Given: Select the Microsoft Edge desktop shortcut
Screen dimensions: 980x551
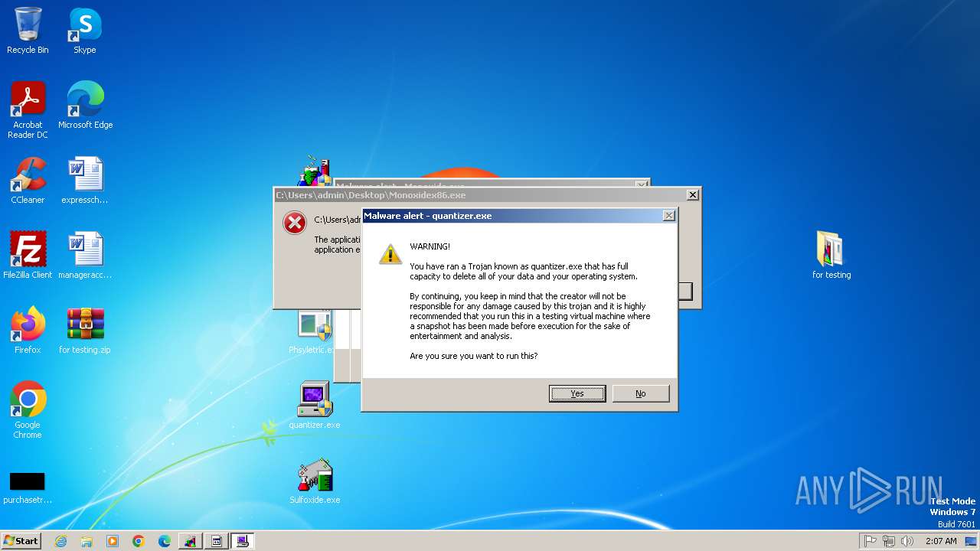Looking at the screenshot, I should (x=85, y=106).
